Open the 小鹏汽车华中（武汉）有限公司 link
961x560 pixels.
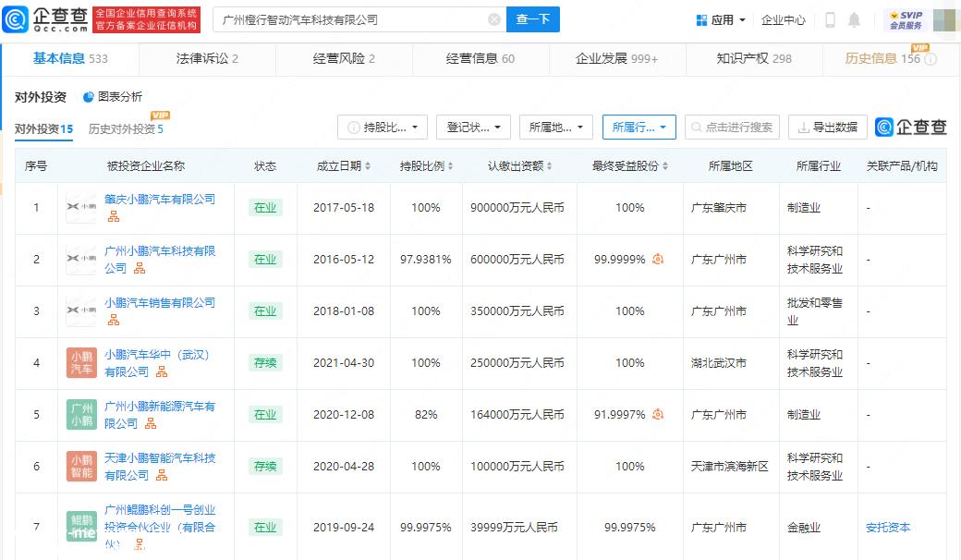pyautogui.click(x=156, y=363)
